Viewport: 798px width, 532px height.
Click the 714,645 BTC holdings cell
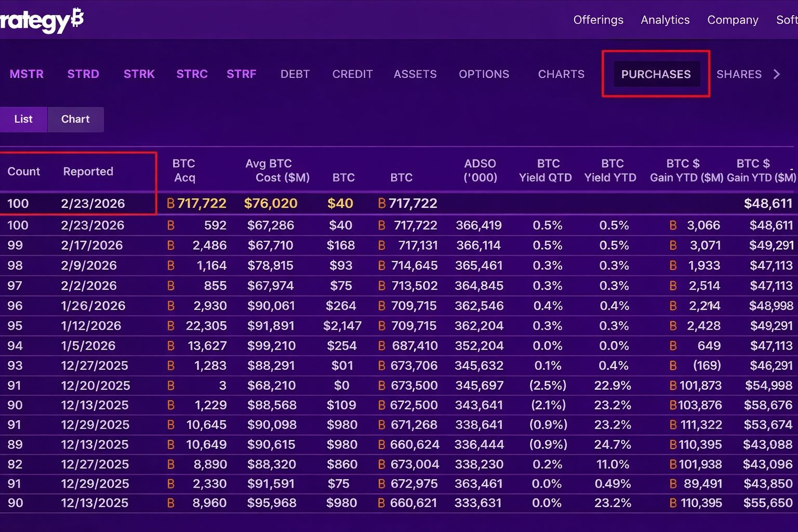coord(414,265)
